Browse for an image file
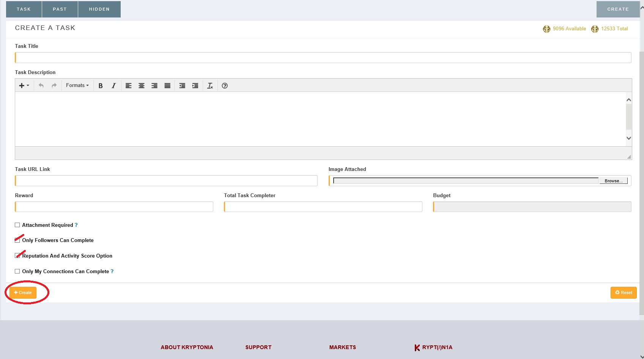Screen dimensions: 644x359 coord(613,181)
